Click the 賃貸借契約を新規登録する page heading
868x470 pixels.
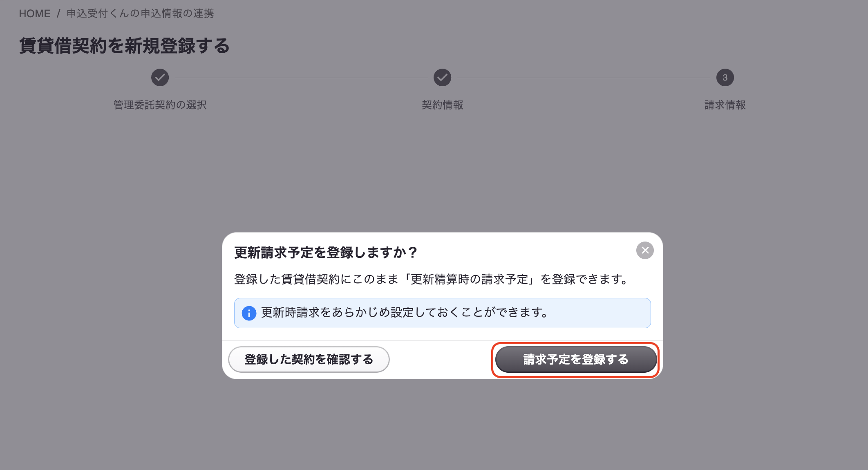[124, 45]
